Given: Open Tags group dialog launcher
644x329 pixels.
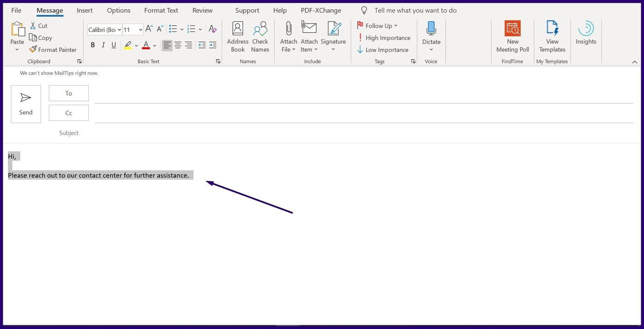Looking at the screenshot, I should [x=413, y=62].
